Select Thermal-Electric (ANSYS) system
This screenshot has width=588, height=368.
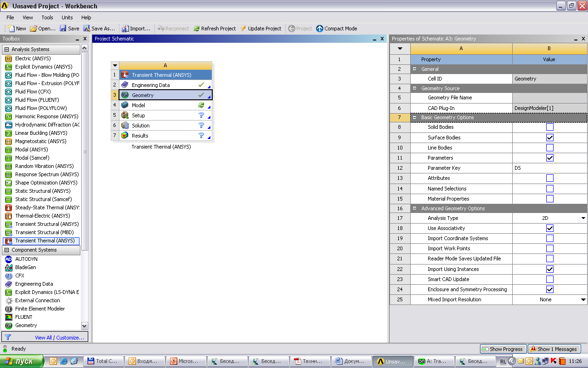(x=42, y=216)
